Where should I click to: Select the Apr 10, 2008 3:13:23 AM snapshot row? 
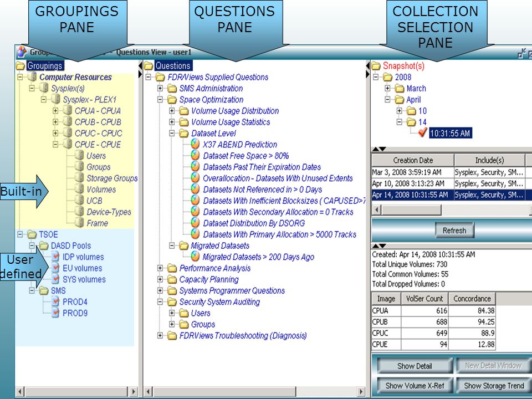click(452, 183)
